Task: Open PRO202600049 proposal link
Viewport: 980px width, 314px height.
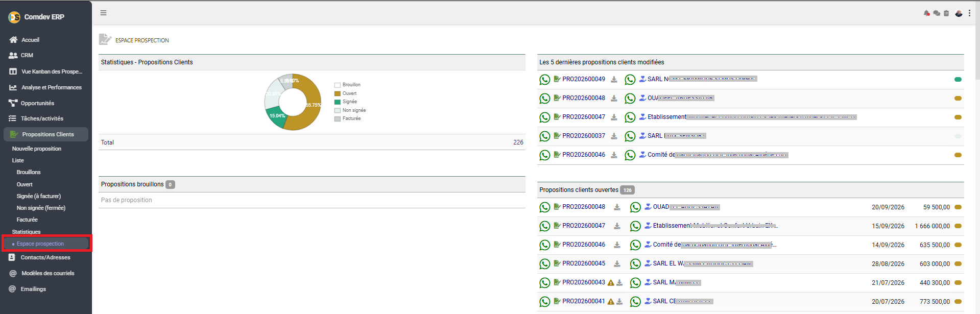Action: 584,79
